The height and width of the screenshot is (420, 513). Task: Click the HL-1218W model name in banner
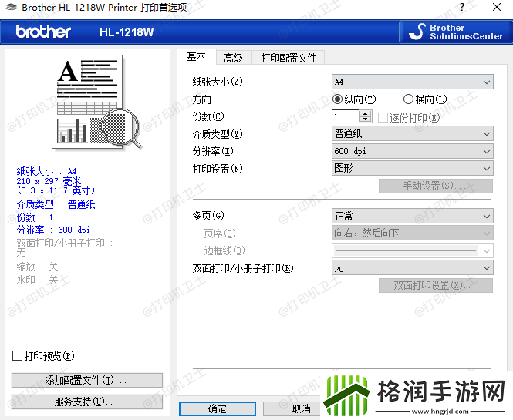coord(127,32)
